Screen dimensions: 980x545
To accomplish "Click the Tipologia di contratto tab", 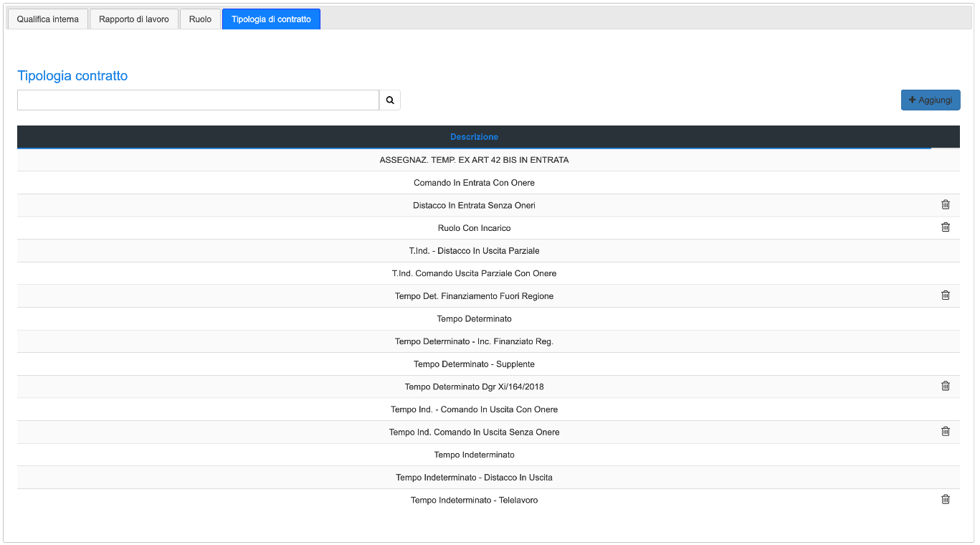I will point(271,19).
